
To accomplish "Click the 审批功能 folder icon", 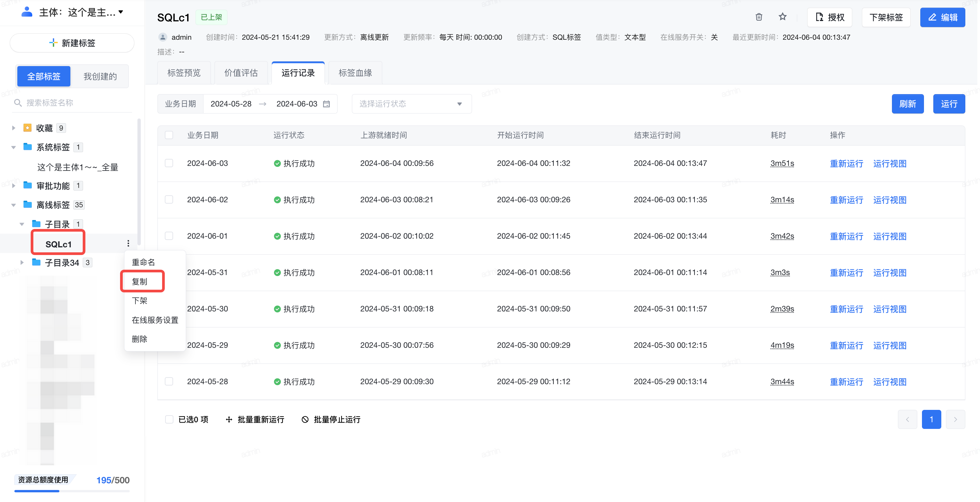I will (27, 185).
